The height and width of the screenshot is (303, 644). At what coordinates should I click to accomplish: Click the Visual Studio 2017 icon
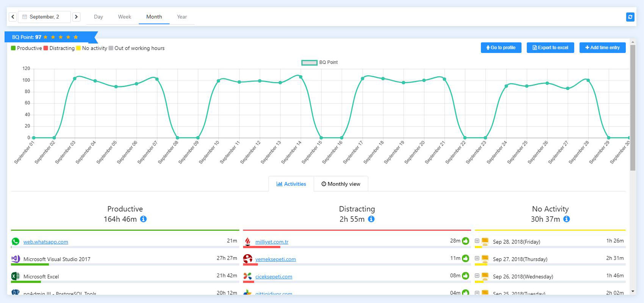click(16, 259)
